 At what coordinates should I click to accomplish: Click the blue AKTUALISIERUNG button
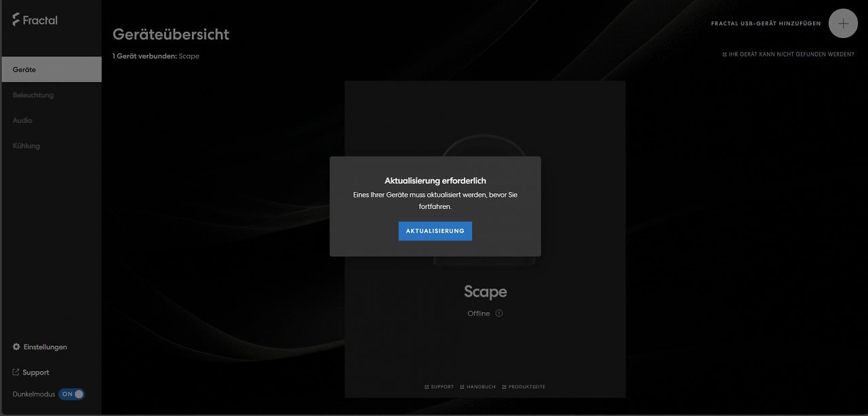pos(435,231)
